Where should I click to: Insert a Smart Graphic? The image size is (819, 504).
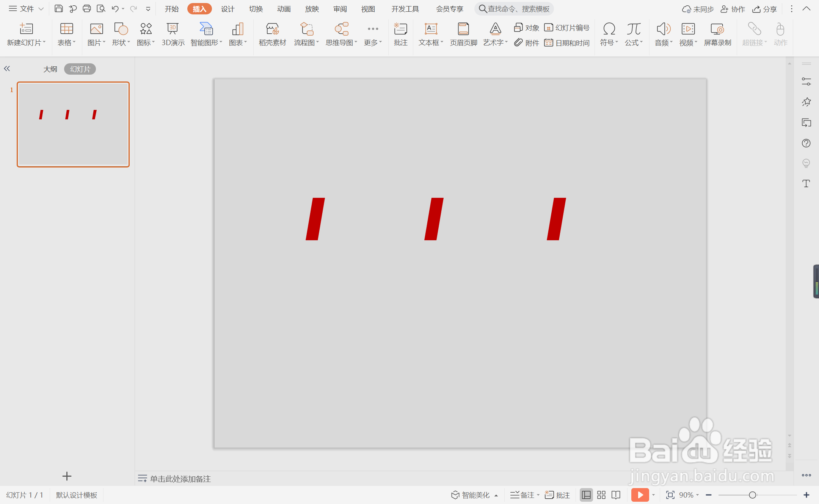206,34
